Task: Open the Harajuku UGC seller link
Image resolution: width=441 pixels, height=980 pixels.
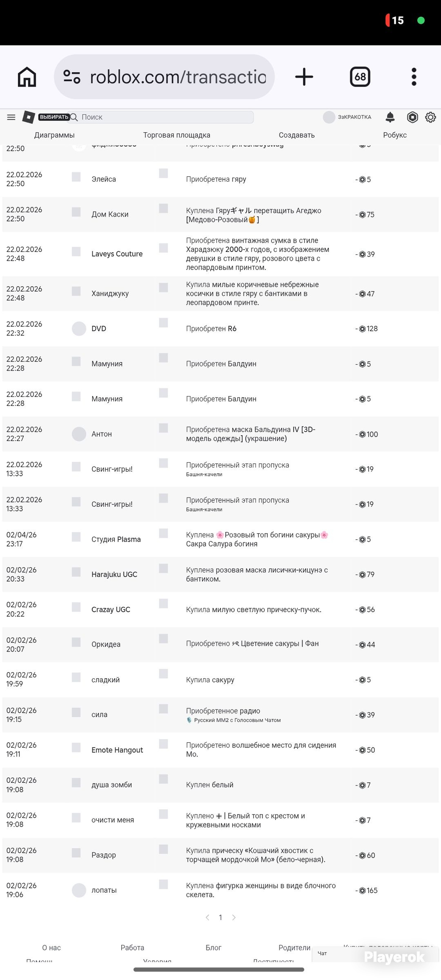Action: (x=114, y=574)
